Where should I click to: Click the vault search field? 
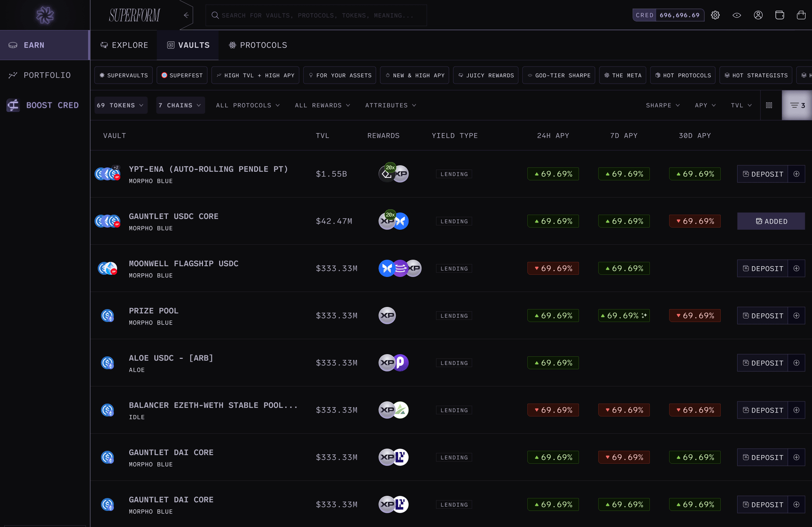point(316,15)
